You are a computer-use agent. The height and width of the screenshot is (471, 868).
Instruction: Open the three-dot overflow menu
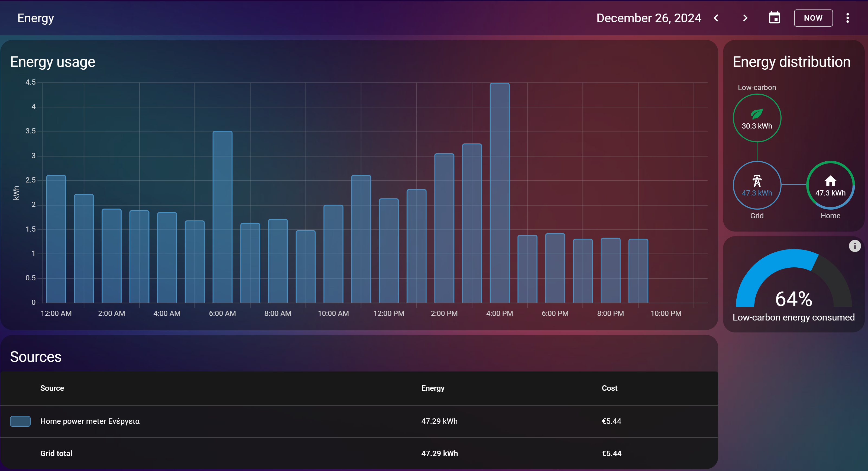click(x=847, y=18)
